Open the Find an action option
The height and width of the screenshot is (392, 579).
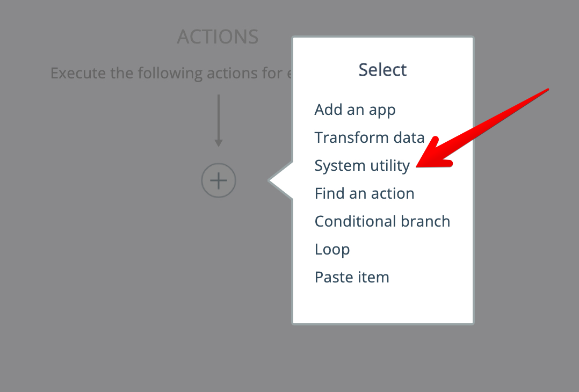(x=364, y=193)
